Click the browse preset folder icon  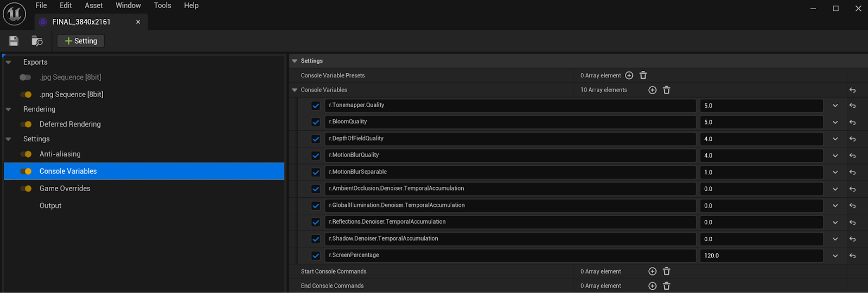coord(37,41)
